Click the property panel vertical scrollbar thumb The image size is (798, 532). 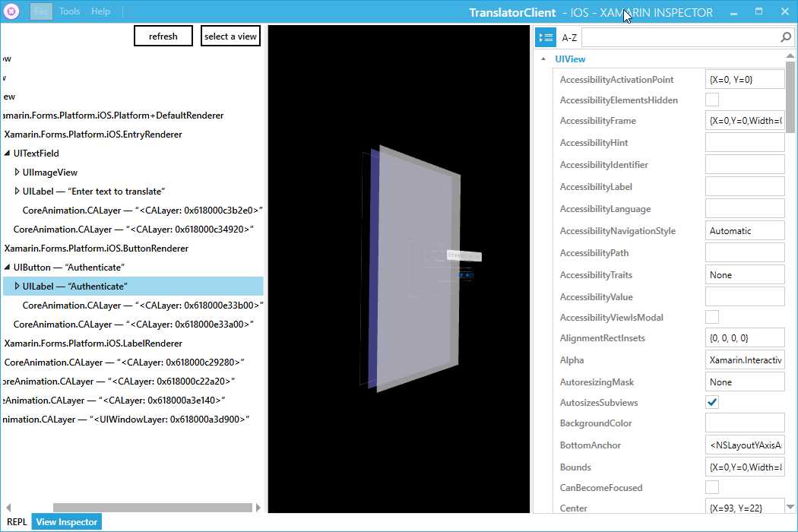790,97
